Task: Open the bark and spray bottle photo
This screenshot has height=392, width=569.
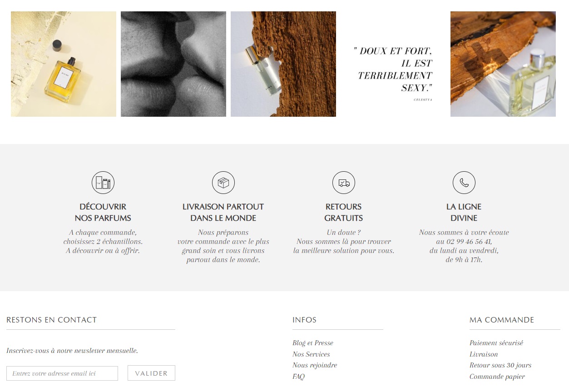Action: pos(283,64)
